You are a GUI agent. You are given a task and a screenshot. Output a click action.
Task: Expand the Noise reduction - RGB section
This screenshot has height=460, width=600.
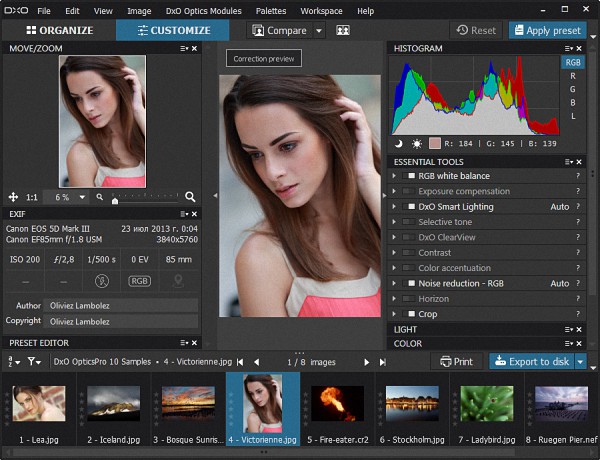394,284
